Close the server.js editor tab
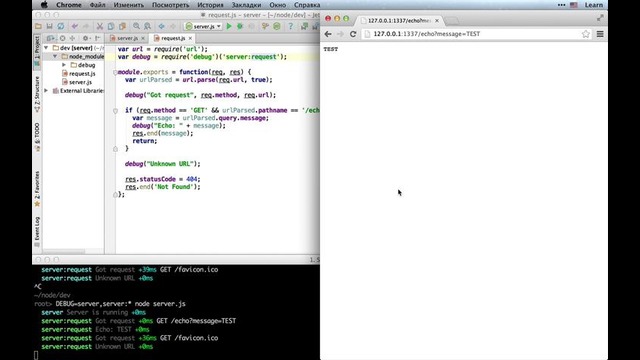The image size is (640, 360). point(143,38)
